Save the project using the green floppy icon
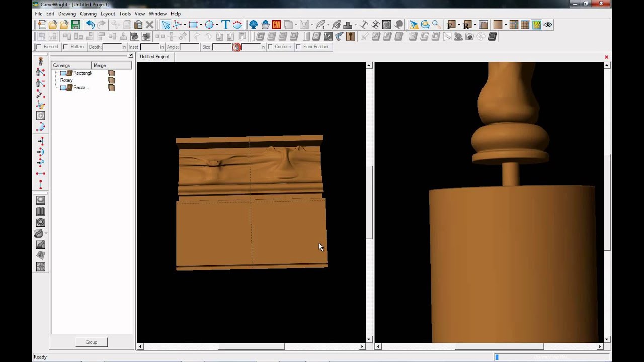Image resolution: width=644 pixels, height=362 pixels. 75,25
